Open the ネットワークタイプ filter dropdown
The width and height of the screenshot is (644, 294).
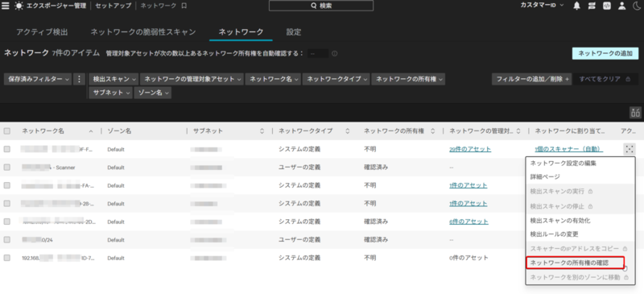pyautogui.click(x=336, y=79)
